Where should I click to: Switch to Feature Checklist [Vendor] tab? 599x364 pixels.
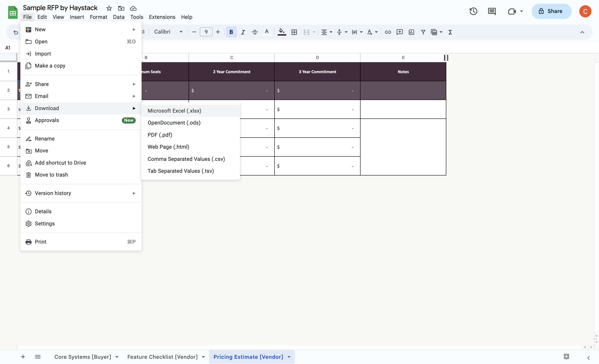tap(162, 357)
